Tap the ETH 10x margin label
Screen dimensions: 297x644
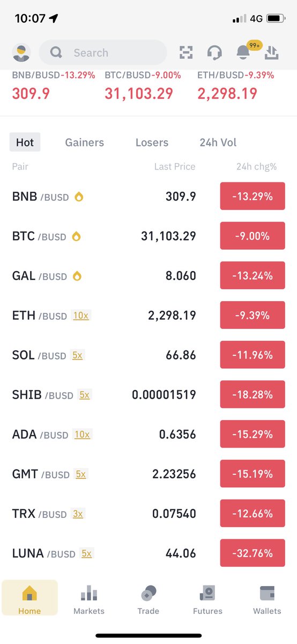(81, 316)
